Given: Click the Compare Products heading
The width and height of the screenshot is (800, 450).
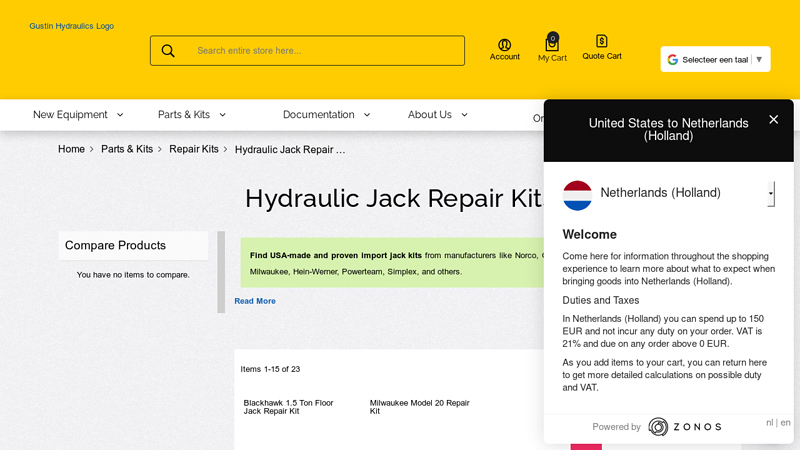Looking at the screenshot, I should (115, 245).
